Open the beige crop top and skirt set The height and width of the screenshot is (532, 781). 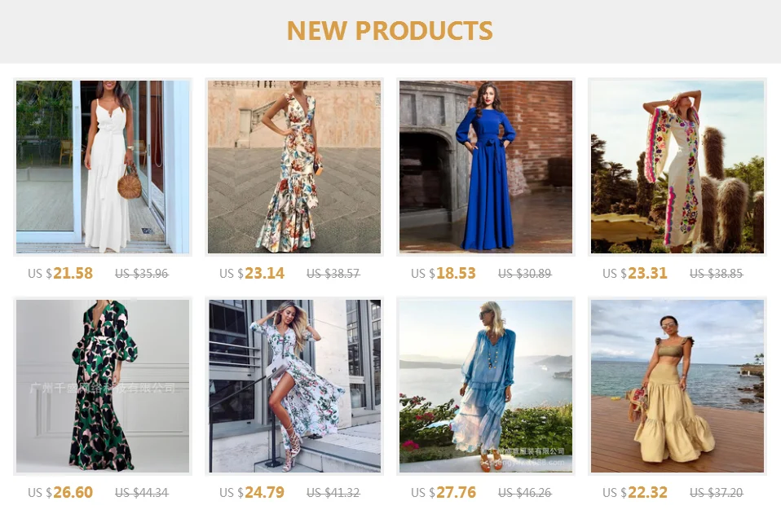pos(677,385)
